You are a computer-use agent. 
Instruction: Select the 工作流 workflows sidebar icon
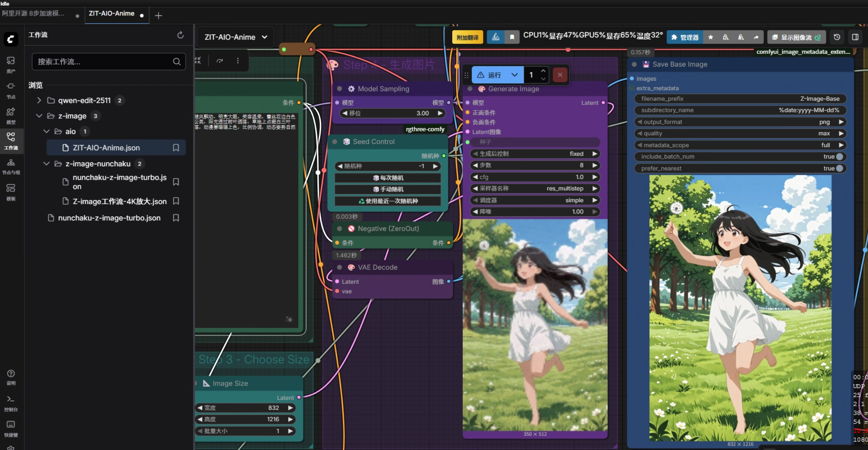point(11,141)
